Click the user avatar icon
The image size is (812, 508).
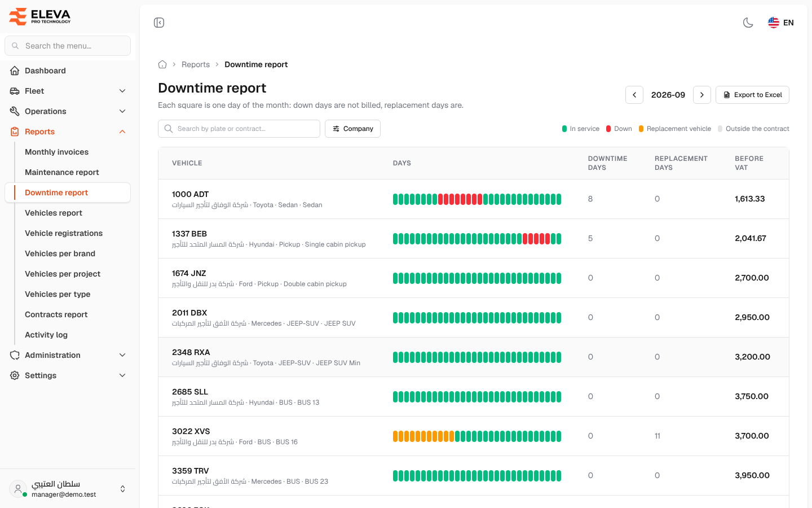[x=18, y=489]
